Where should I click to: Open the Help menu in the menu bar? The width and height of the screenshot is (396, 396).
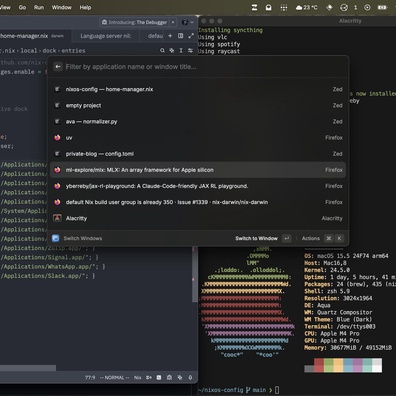[85, 7]
